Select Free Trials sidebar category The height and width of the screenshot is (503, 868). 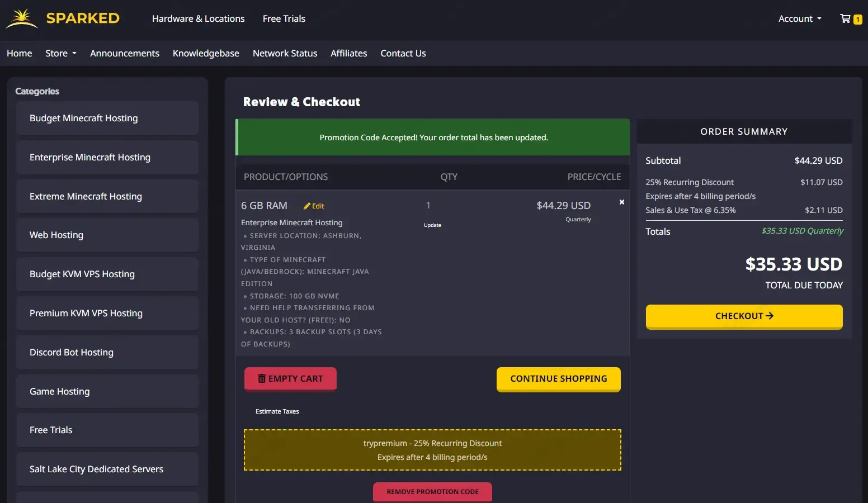107,430
